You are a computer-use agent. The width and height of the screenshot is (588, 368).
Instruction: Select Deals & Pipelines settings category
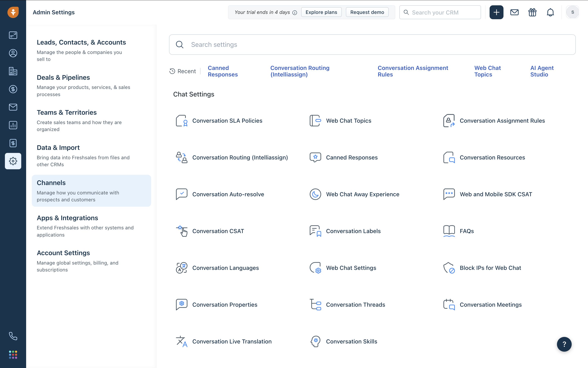[91, 85]
